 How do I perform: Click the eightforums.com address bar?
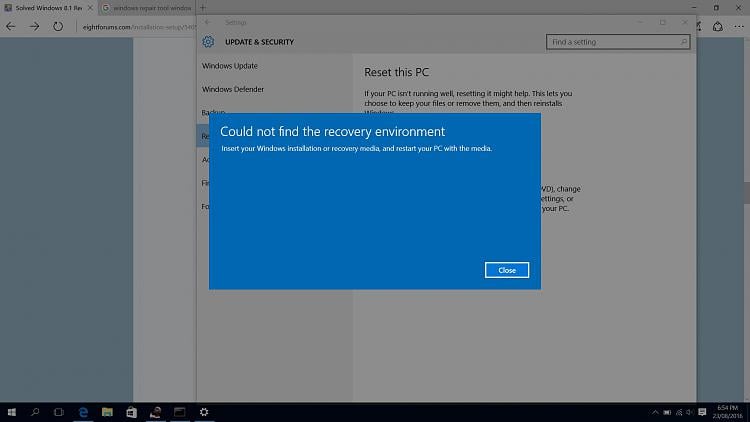coord(138,27)
